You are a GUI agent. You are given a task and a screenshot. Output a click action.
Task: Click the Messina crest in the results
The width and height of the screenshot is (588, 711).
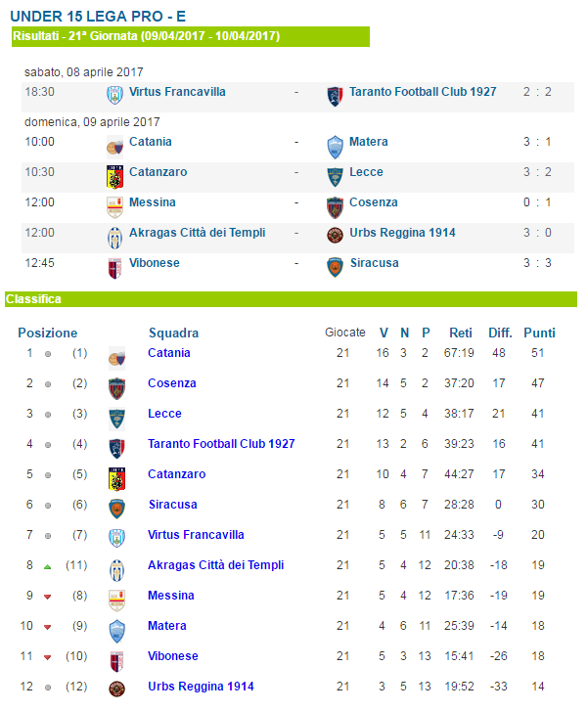[x=114, y=207]
